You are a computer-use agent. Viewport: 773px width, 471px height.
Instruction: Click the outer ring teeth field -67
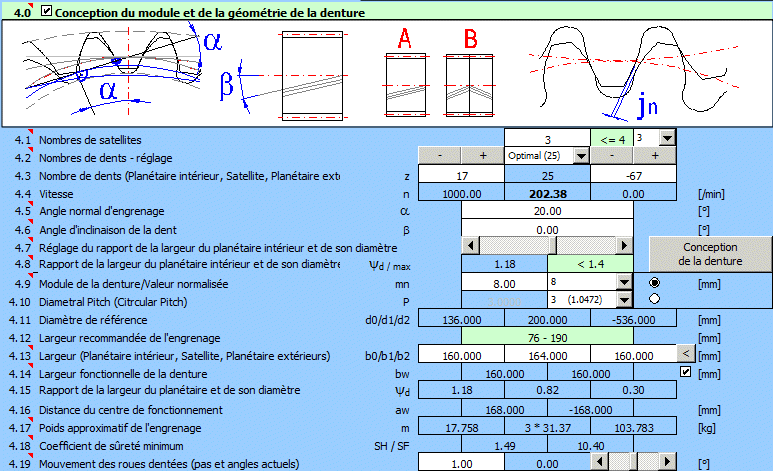point(633,176)
